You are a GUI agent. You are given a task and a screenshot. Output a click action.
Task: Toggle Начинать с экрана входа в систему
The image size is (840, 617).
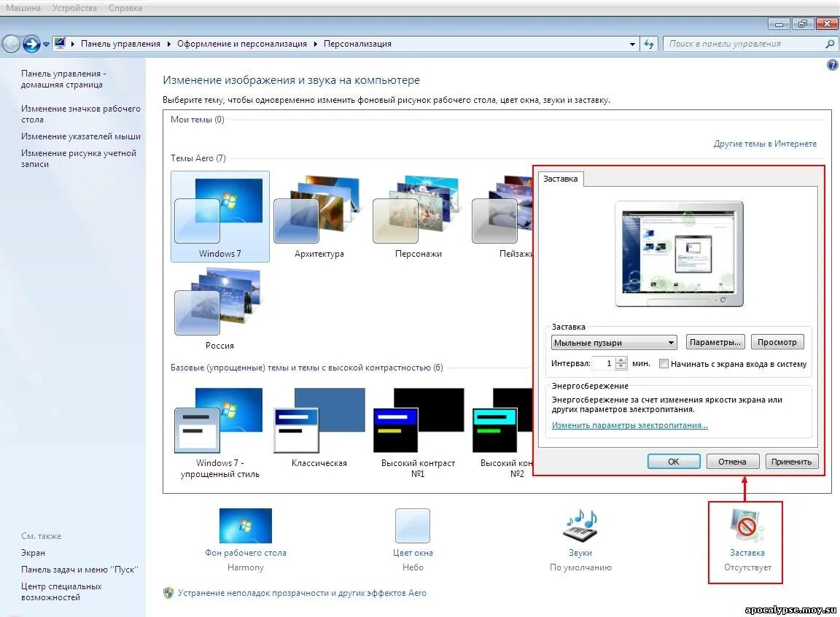click(664, 364)
